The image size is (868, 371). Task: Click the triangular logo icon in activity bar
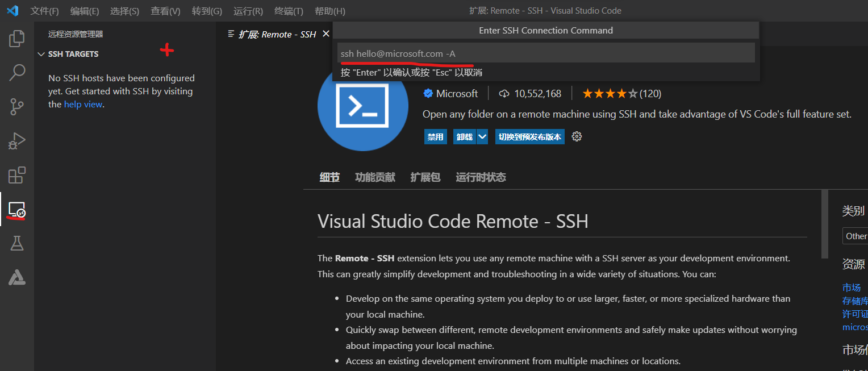(x=17, y=277)
